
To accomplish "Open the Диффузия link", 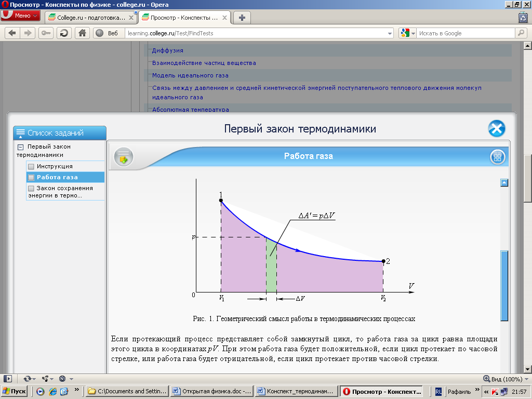I will (x=168, y=50).
